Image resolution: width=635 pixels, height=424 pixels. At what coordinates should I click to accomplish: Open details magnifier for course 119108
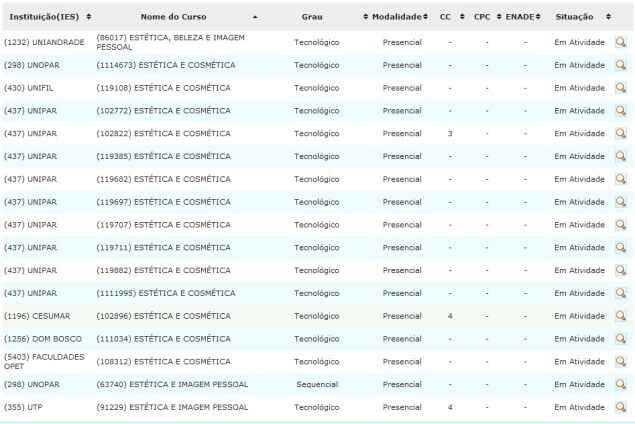(x=620, y=88)
